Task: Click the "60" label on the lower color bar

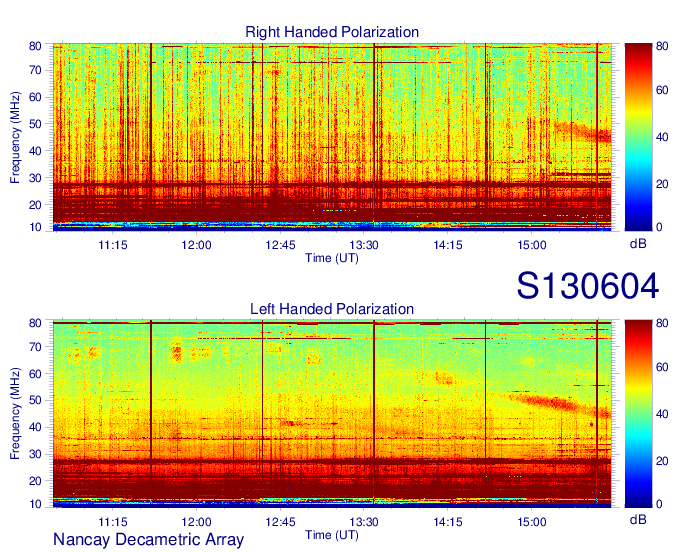Action: pos(662,367)
